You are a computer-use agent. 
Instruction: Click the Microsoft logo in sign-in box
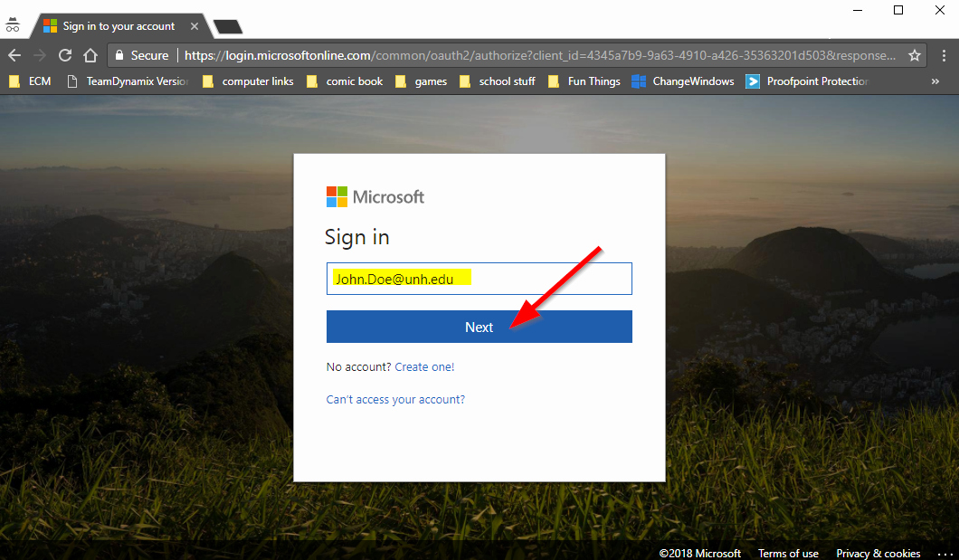tap(375, 197)
